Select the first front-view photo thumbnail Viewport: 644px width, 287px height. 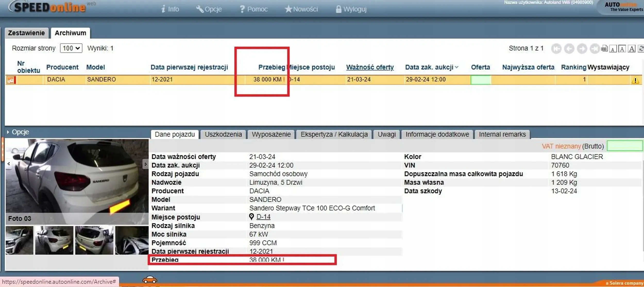pyautogui.click(x=20, y=240)
